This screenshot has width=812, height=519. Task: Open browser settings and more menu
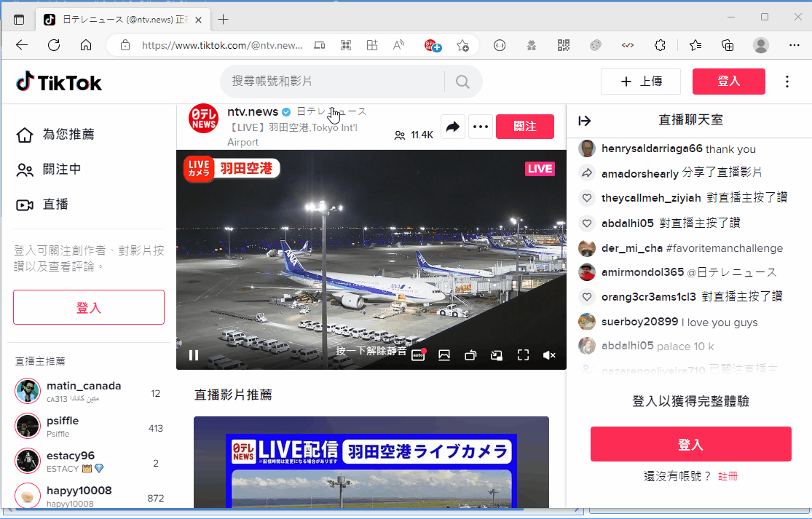point(795,46)
